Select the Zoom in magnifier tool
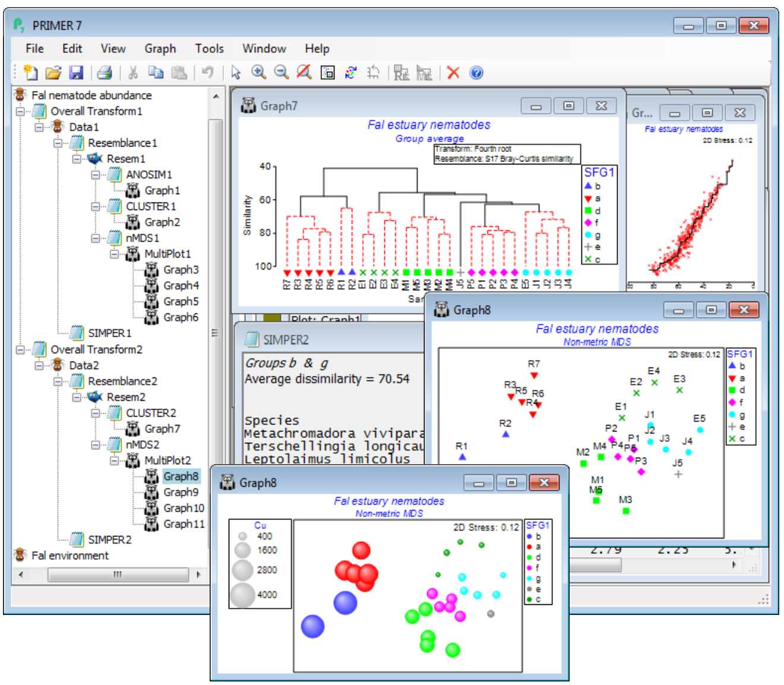The image size is (784, 685). (258, 72)
